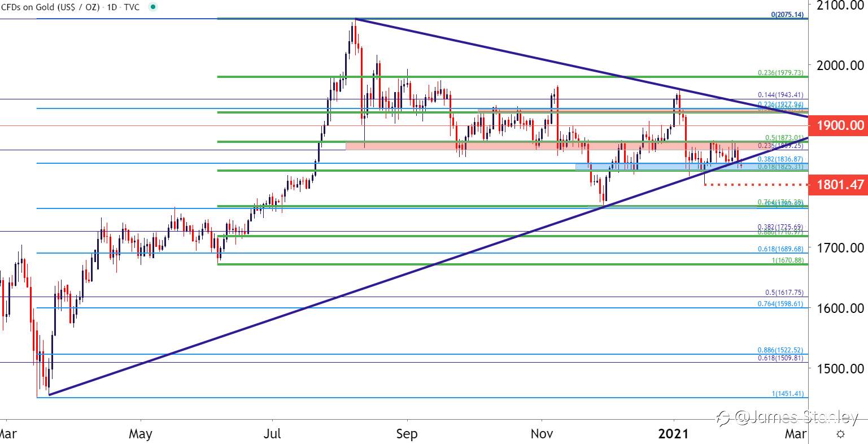Select the 0.618(1825.31) Fibonacci level label

click(780, 167)
